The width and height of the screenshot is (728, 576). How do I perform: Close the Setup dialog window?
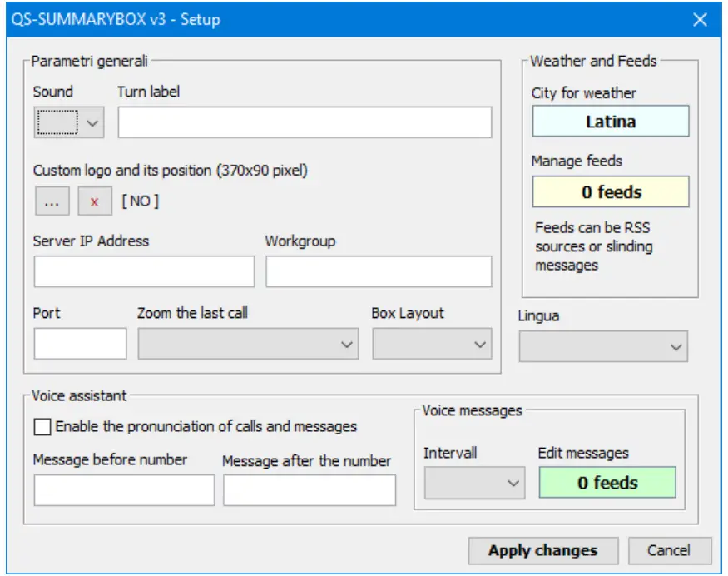[x=701, y=19]
